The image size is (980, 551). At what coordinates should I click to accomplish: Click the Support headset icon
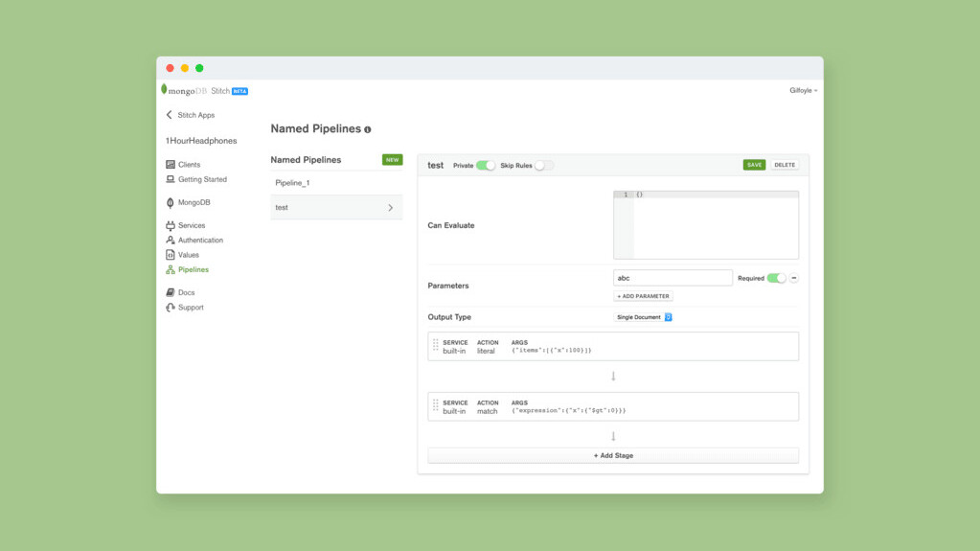point(171,308)
